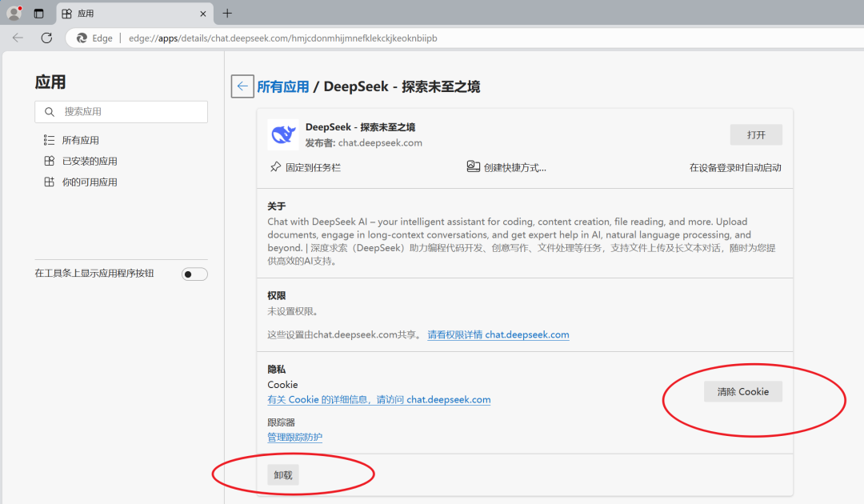Select the 应用 browser tab
Screen dimensions: 864x504
click(134, 14)
